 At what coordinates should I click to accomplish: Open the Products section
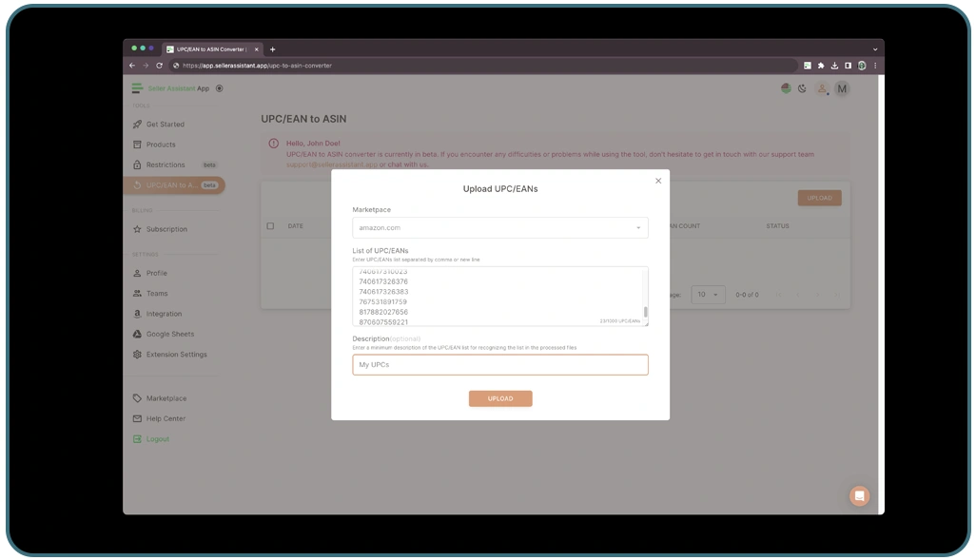[x=159, y=144]
